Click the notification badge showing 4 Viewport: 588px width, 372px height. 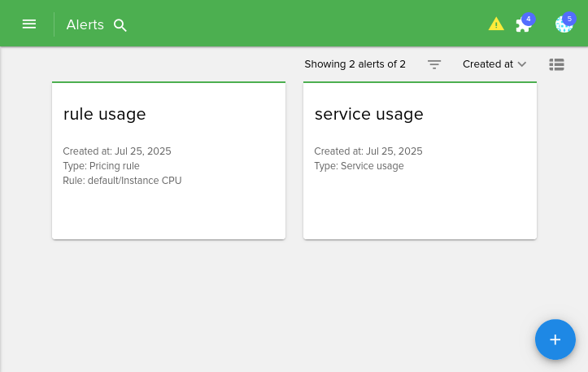[529, 19]
